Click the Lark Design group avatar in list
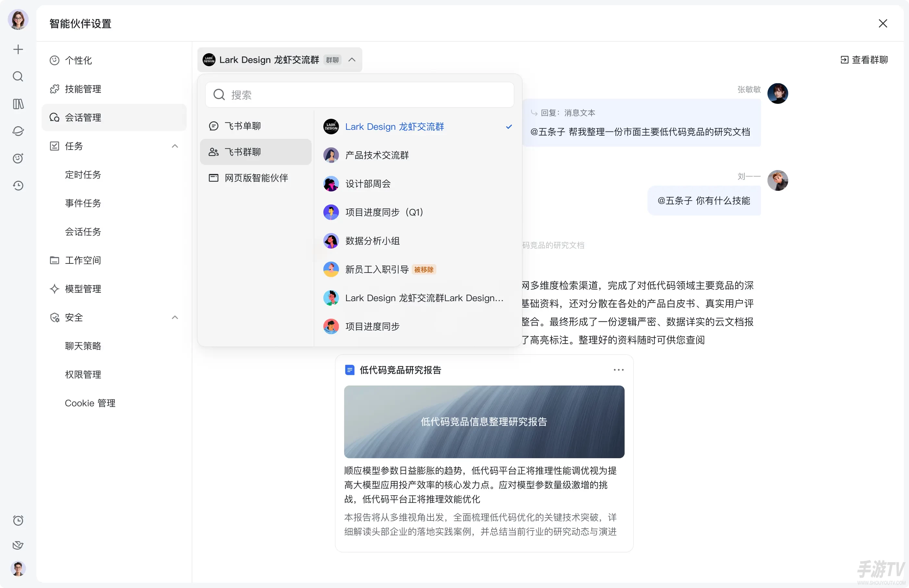This screenshot has height=588, width=909. point(331,127)
